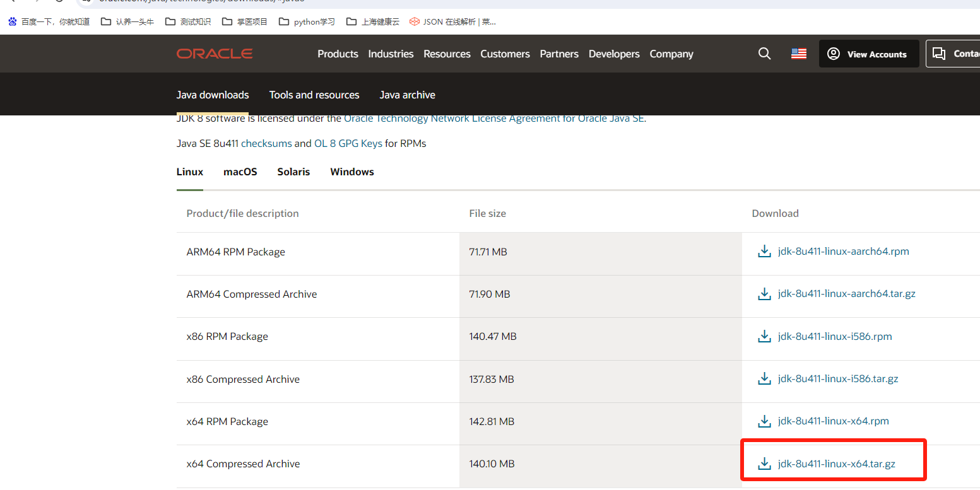Download jdk-8u411-linux-x64.tar.gz link
980x490 pixels.
coord(837,464)
